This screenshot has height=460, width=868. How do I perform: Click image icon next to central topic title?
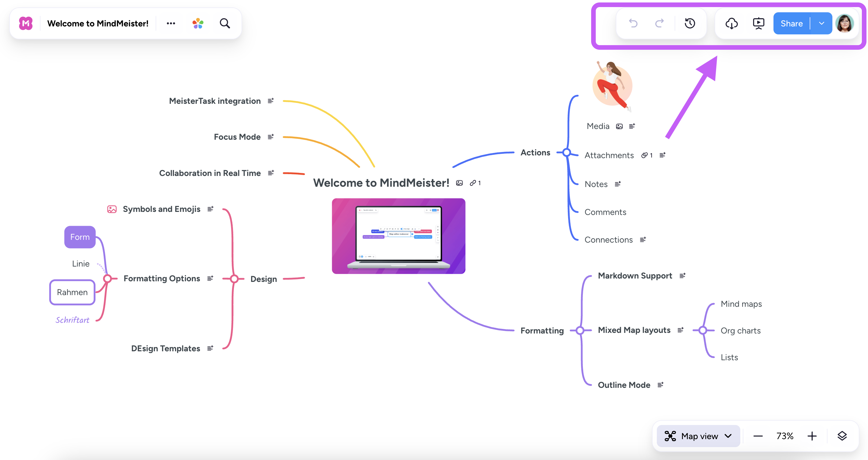(x=459, y=183)
